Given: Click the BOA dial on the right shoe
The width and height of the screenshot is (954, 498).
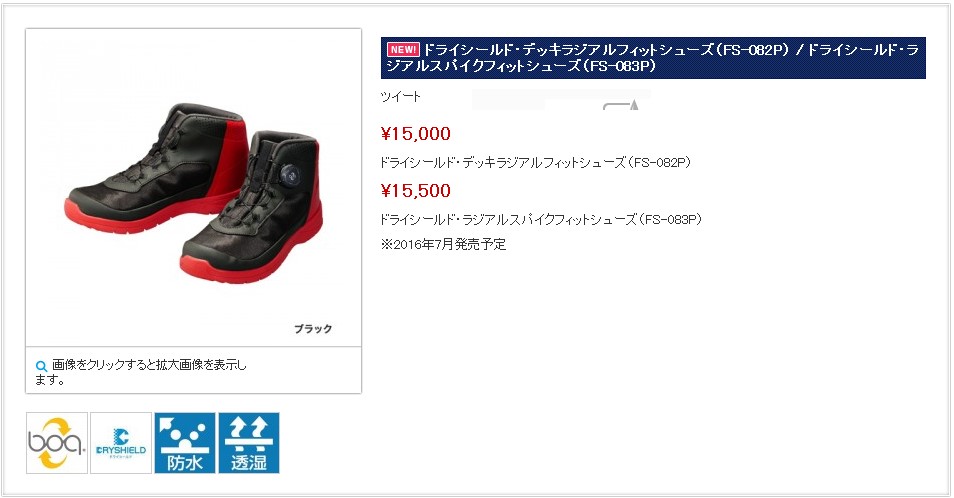Looking at the screenshot, I should click(x=288, y=176).
